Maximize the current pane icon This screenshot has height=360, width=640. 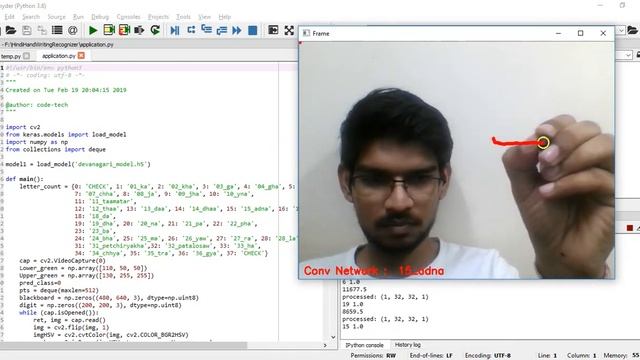tap(273, 30)
